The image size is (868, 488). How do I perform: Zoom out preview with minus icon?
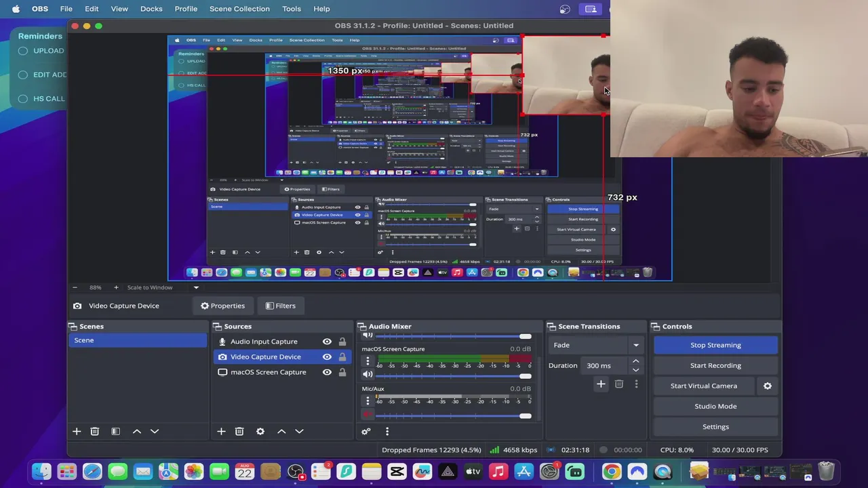pyautogui.click(x=75, y=287)
